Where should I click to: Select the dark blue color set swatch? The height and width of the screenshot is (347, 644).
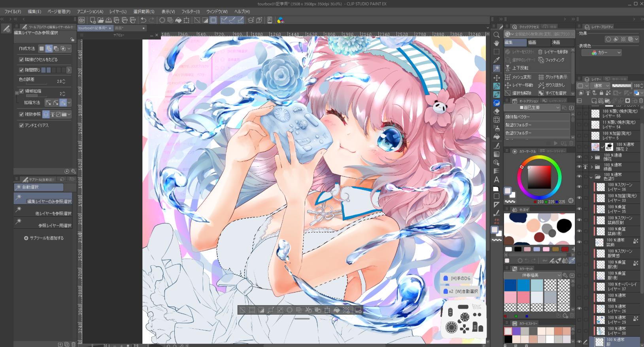(510, 285)
